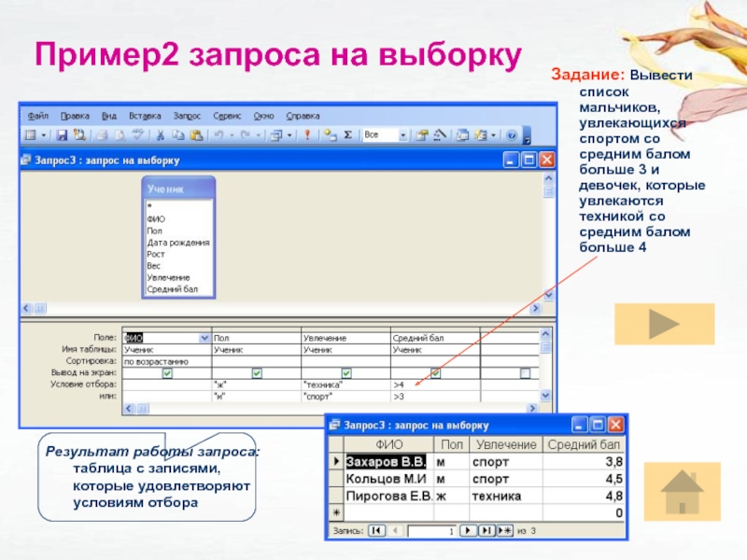This screenshot has width=747, height=560.
Task: Click the Help question mark icon
Action: click(512, 135)
